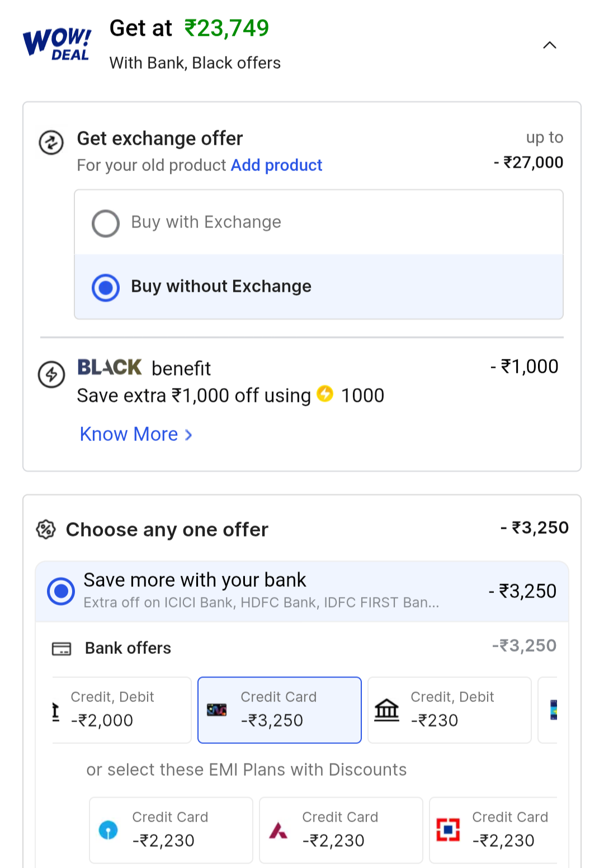
Task: Click the BLACK benefit lightning bolt icon
Action: (51, 374)
